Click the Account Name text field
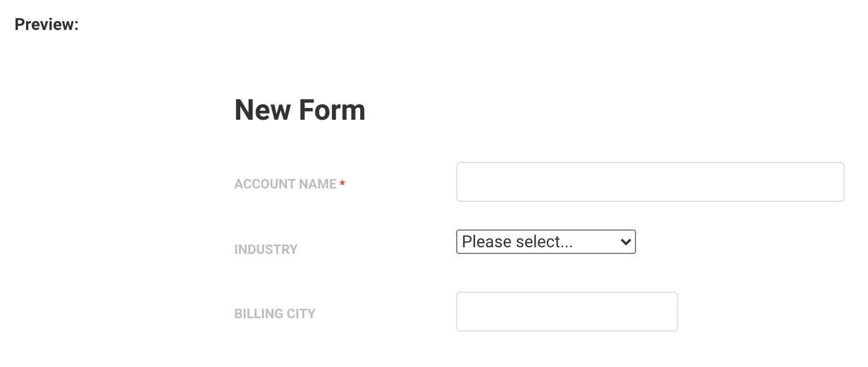Image resolution: width=868 pixels, height=367 pixels. [x=650, y=182]
